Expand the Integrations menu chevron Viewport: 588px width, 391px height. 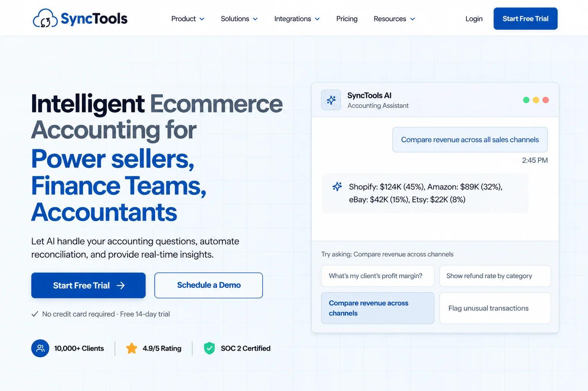[x=317, y=19]
